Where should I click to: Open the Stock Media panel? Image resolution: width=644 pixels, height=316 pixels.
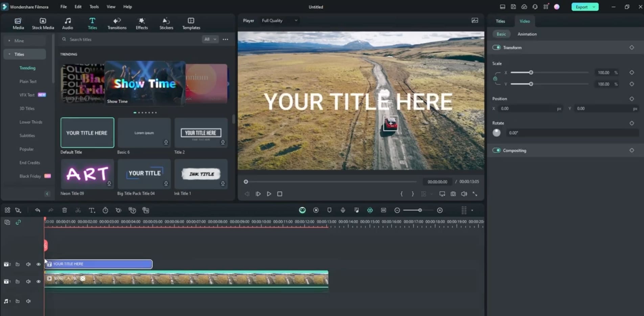43,24
